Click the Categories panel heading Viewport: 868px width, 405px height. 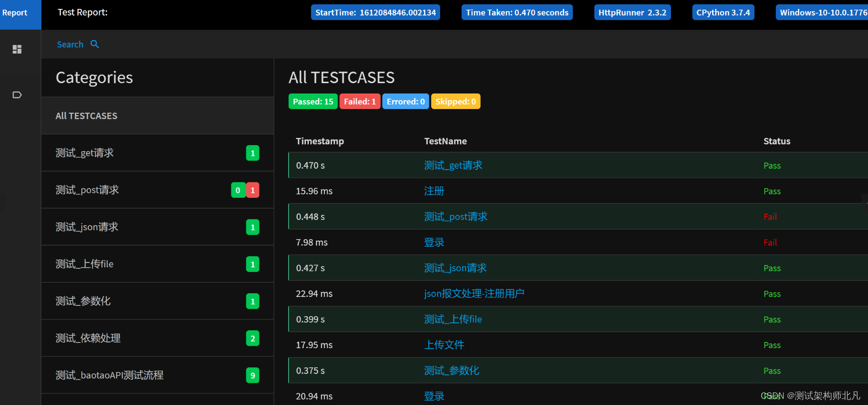point(95,78)
